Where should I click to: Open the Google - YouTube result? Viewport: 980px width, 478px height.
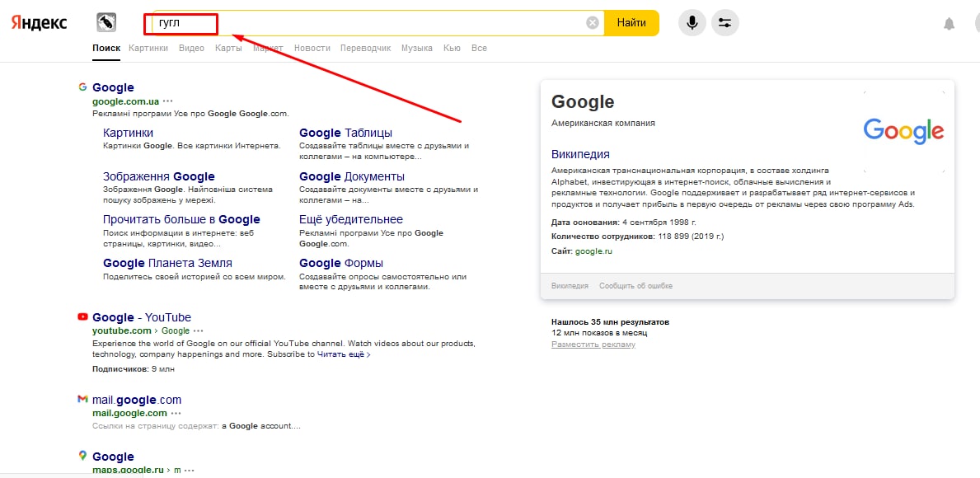pos(142,317)
